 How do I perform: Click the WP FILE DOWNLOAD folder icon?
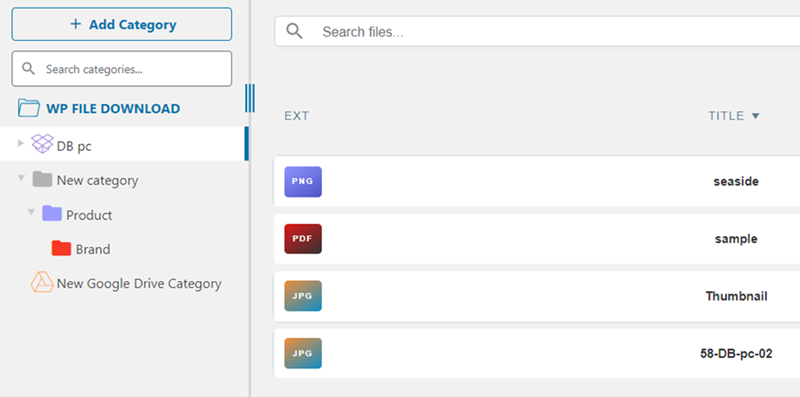[29, 108]
